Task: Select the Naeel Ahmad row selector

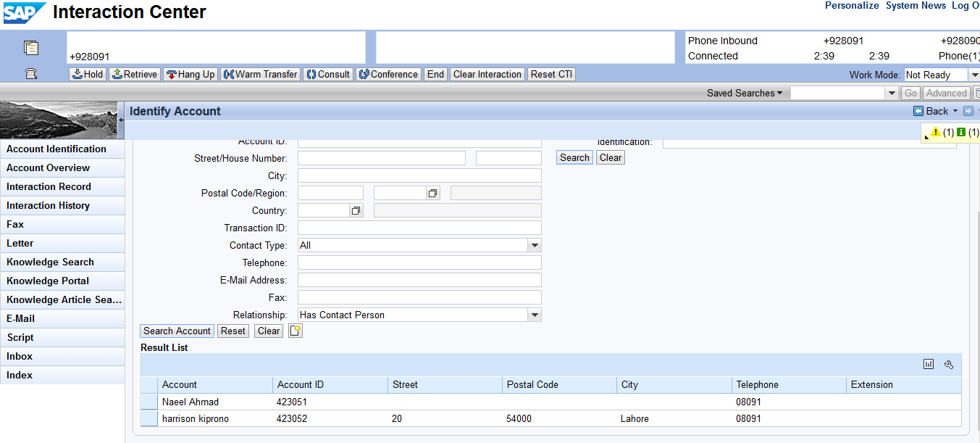Action: pyautogui.click(x=149, y=402)
